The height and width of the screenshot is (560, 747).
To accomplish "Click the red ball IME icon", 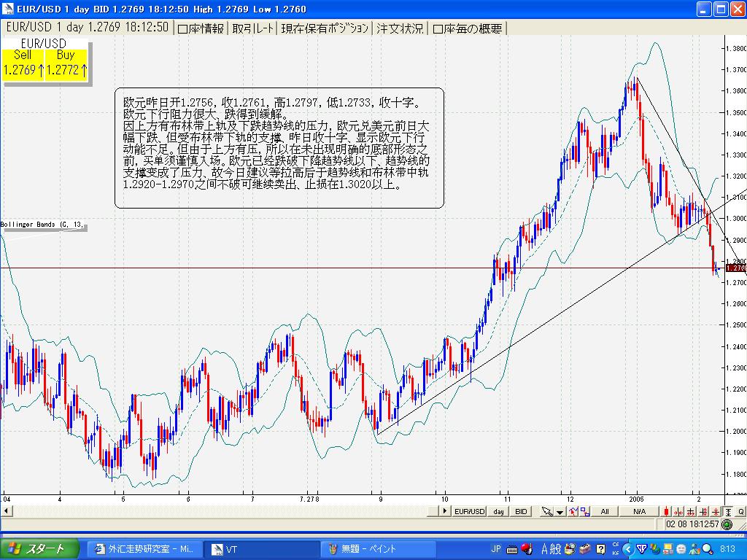I will 527,548.
